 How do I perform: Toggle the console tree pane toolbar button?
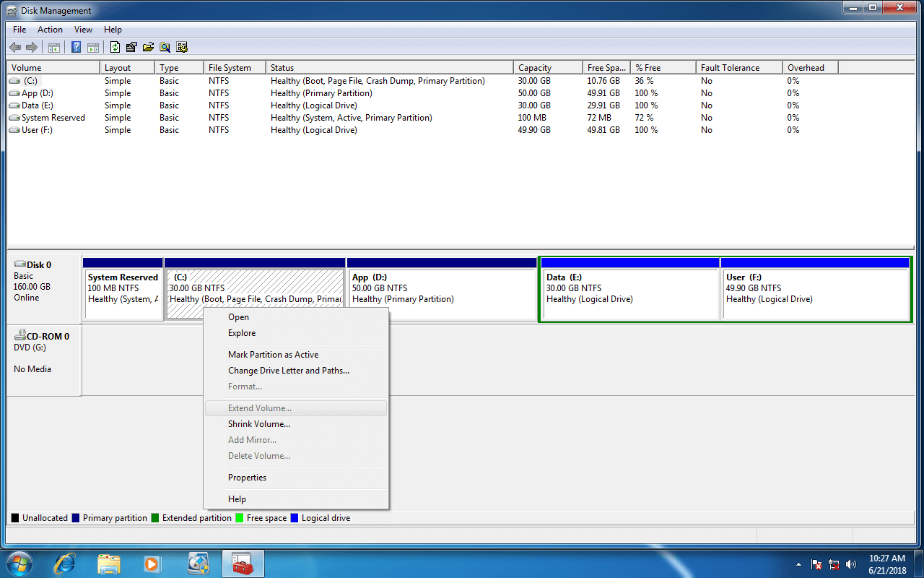tap(54, 48)
